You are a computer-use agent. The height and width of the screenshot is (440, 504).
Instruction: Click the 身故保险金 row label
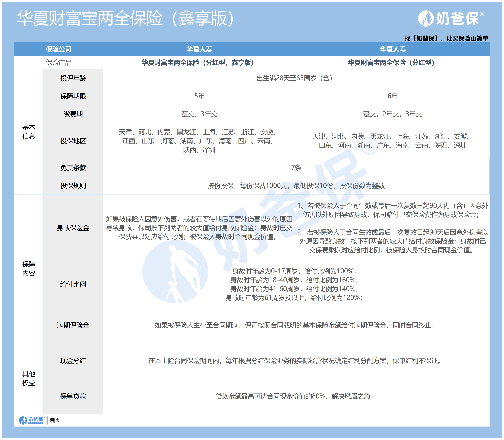(73, 228)
